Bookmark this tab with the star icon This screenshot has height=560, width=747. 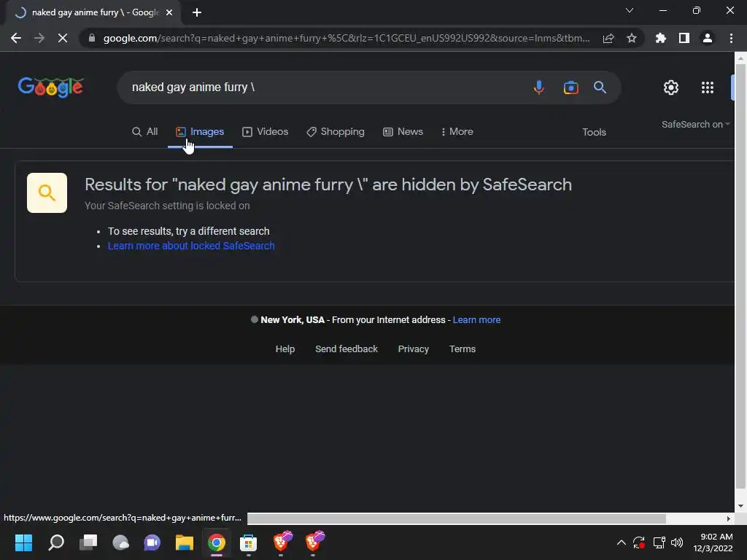click(x=632, y=38)
